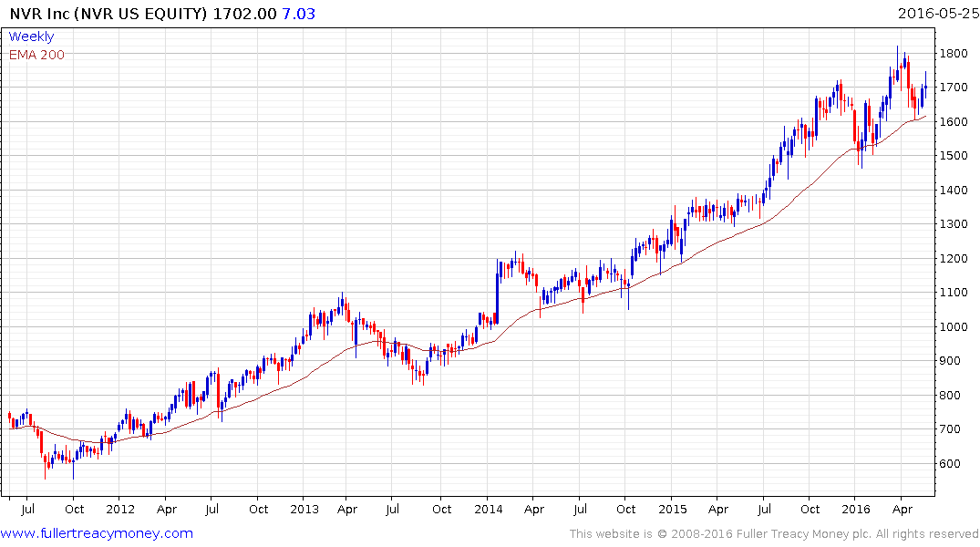
Task: Click the price change value 7.03
Action: (299, 14)
